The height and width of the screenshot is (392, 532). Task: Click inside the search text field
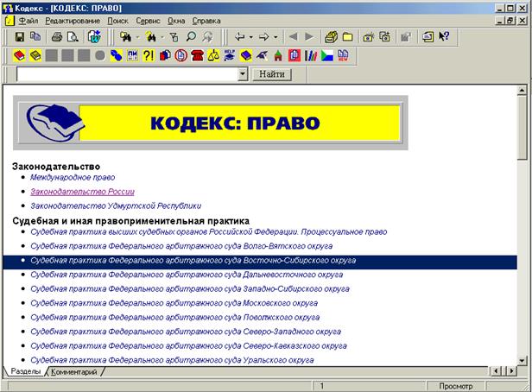pos(127,74)
